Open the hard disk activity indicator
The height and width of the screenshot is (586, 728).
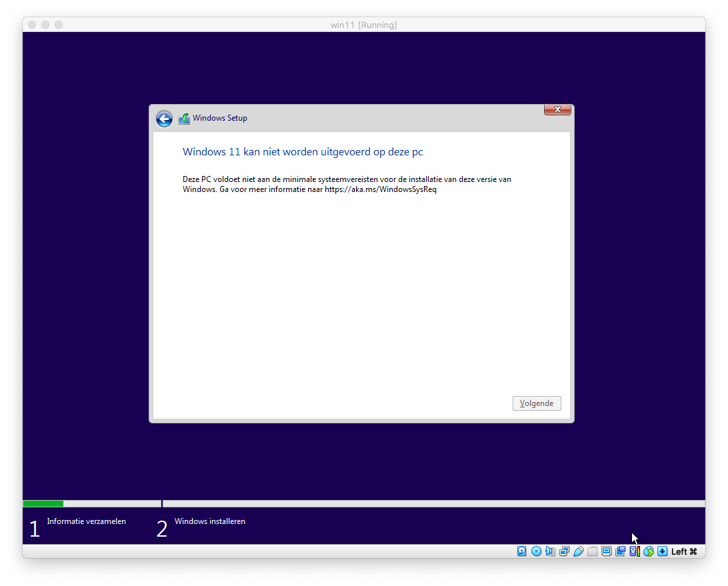pos(522,551)
